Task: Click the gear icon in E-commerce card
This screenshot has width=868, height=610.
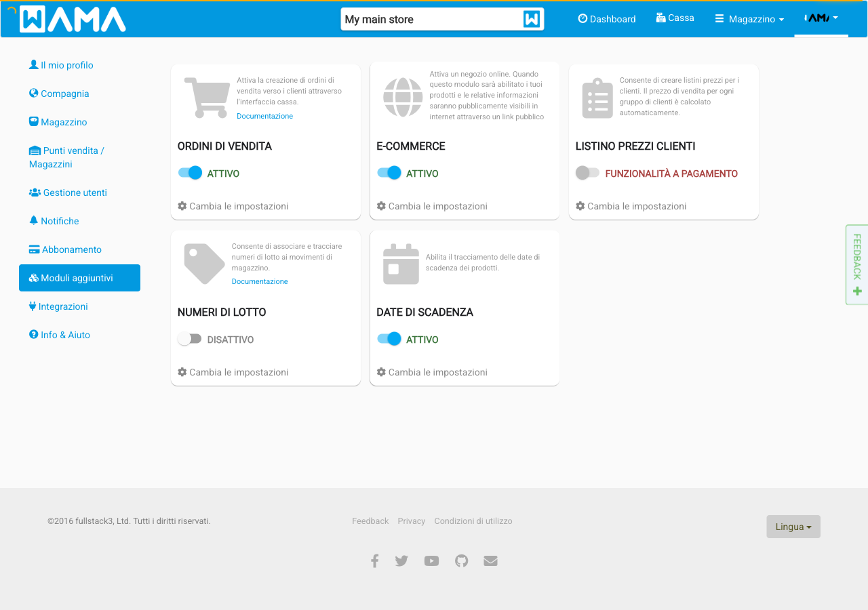Action: coord(381,205)
